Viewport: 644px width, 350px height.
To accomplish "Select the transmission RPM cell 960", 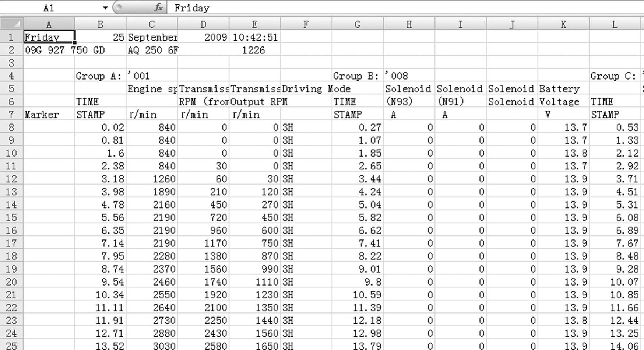I will click(203, 230).
